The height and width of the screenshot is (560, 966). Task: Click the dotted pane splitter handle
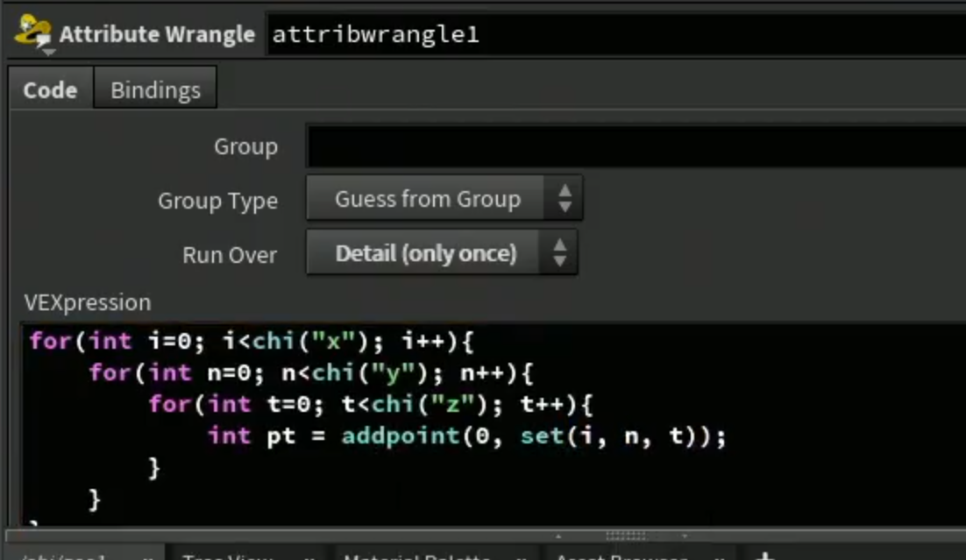(625, 535)
